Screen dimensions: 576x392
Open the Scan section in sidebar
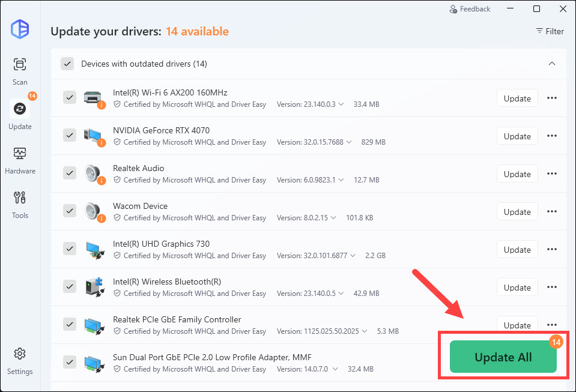20,70
